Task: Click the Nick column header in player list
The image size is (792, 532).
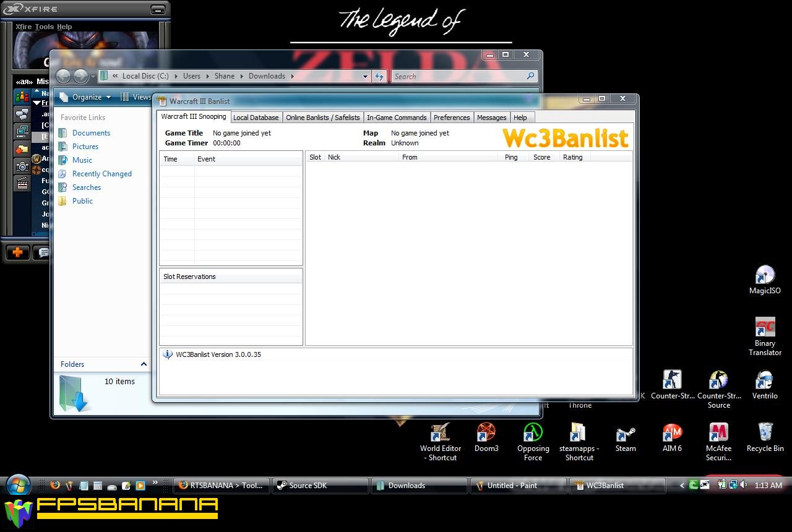Action: (362, 157)
